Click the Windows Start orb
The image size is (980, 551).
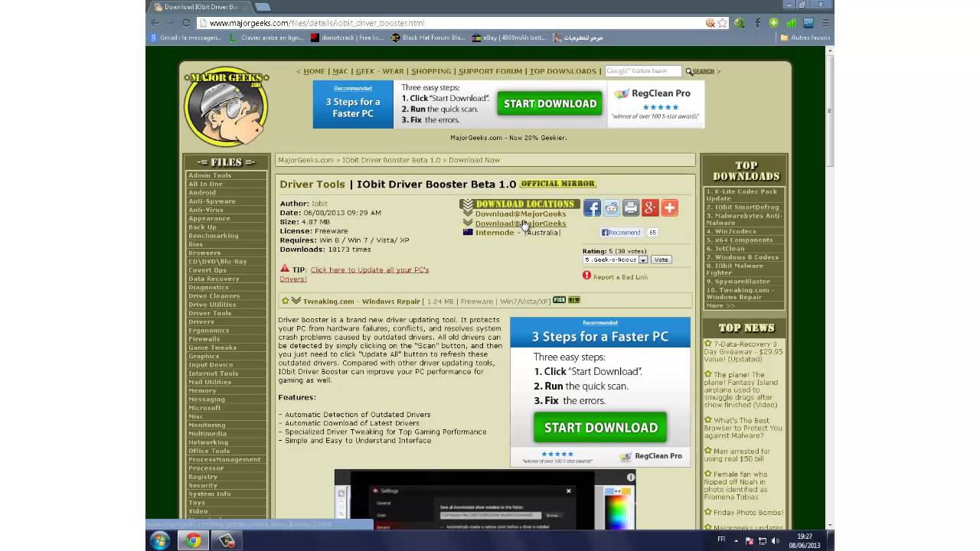pos(161,541)
